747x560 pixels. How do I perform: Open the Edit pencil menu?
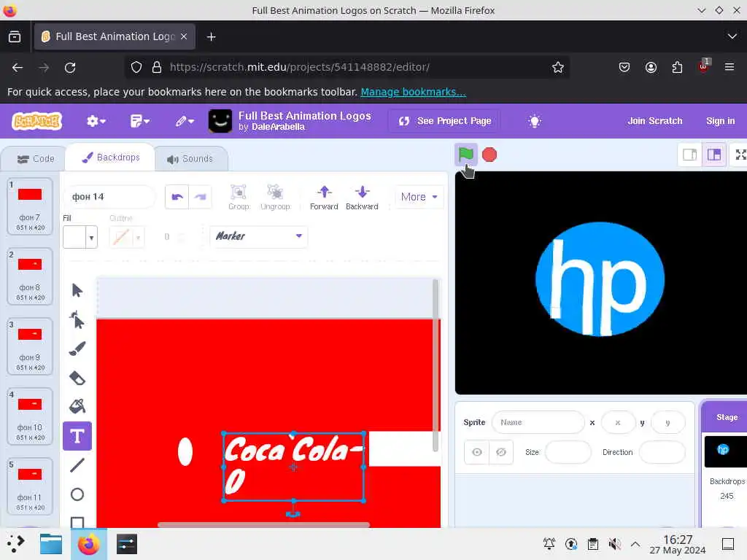[185, 121]
